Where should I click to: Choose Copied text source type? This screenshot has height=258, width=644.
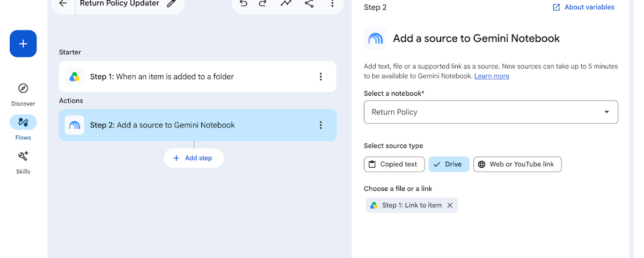(394, 164)
